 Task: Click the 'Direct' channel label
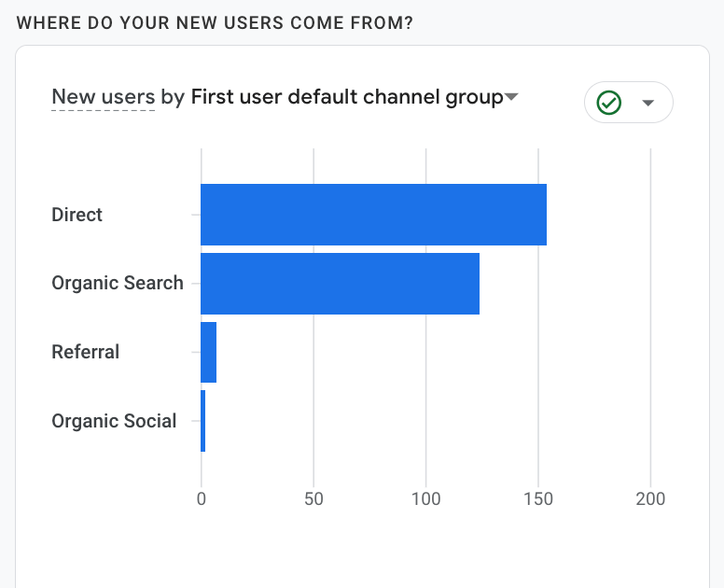tap(77, 215)
